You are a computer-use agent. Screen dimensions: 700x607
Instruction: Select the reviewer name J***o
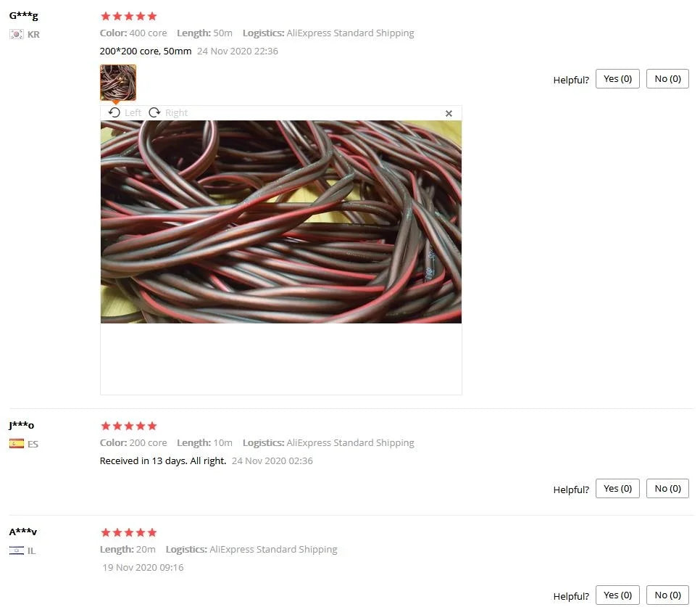tap(22, 425)
